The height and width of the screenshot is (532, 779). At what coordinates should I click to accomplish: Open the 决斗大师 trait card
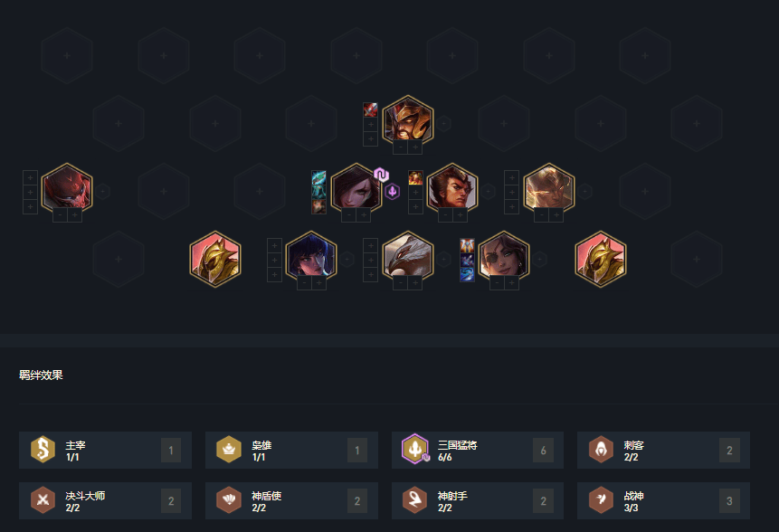coord(105,500)
